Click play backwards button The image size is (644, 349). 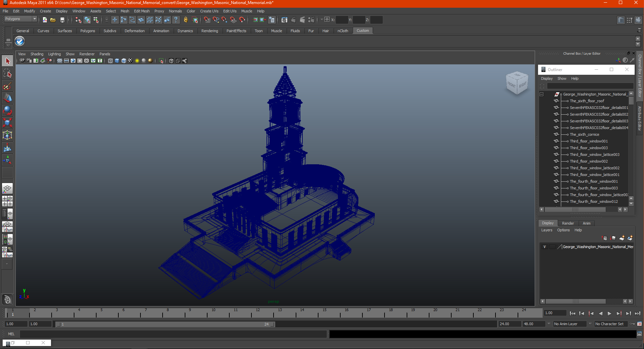click(x=600, y=313)
